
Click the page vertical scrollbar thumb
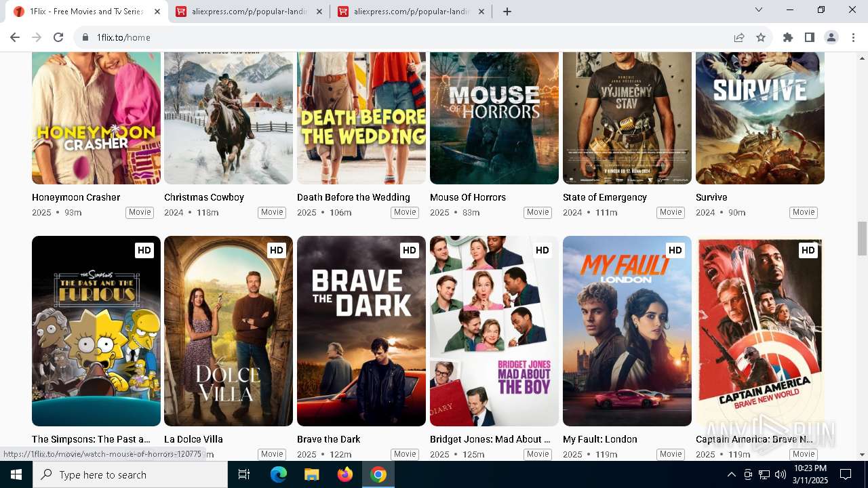862,239
